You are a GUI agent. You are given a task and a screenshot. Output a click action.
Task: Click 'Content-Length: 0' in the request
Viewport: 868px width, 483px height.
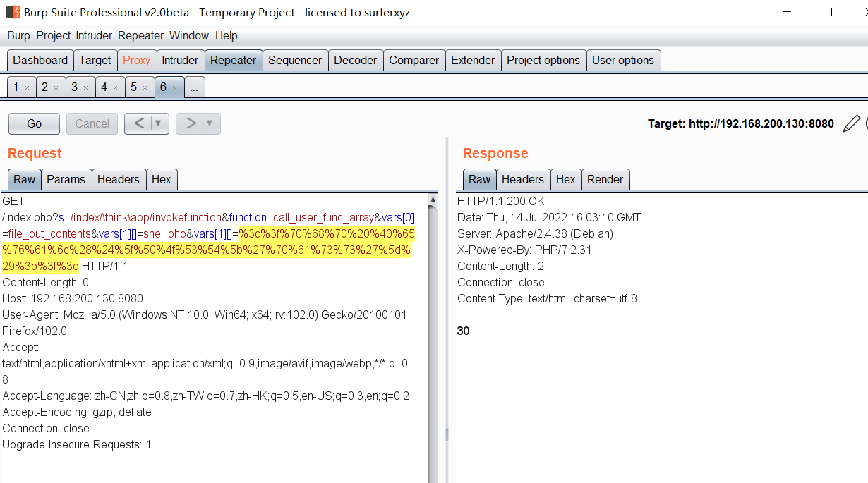pos(46,282)
